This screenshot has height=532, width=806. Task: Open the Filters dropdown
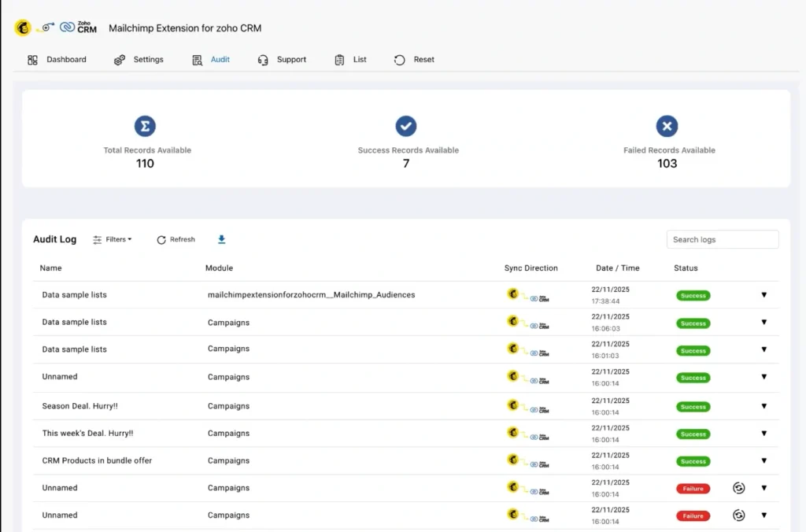tap(112, 239)
